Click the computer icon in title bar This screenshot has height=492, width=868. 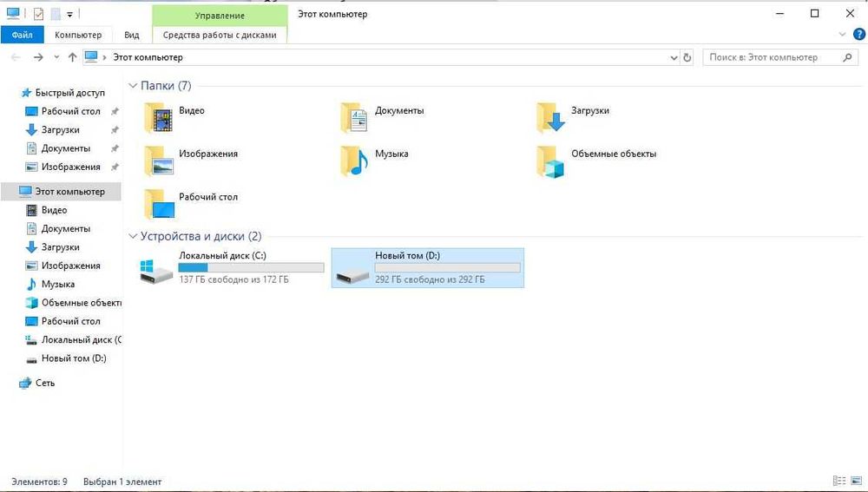13,13
